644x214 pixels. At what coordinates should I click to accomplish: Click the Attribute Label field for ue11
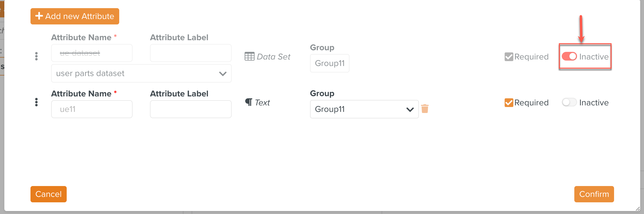click(x=191, y=109)
